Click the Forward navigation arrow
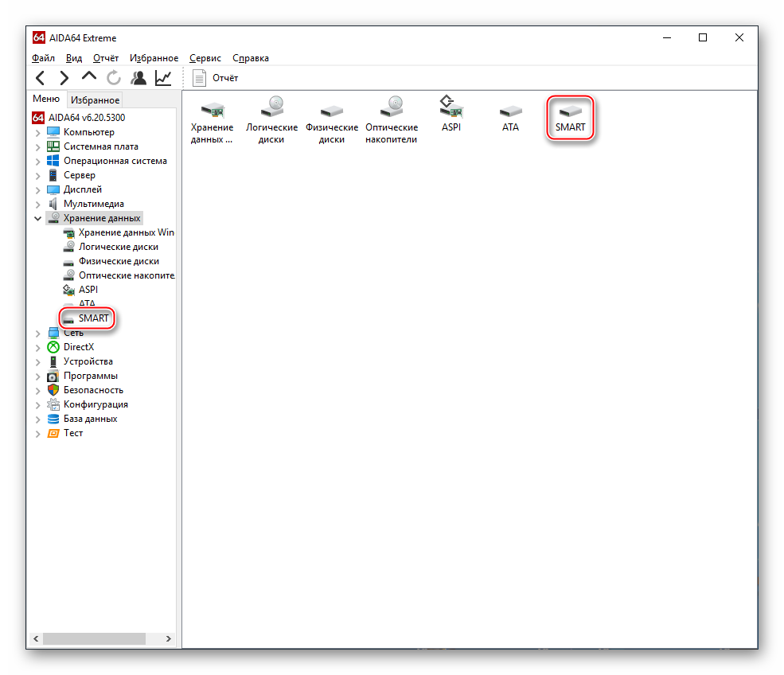The width and height of the screenshot is (784, 675). [x=64, y=78]
